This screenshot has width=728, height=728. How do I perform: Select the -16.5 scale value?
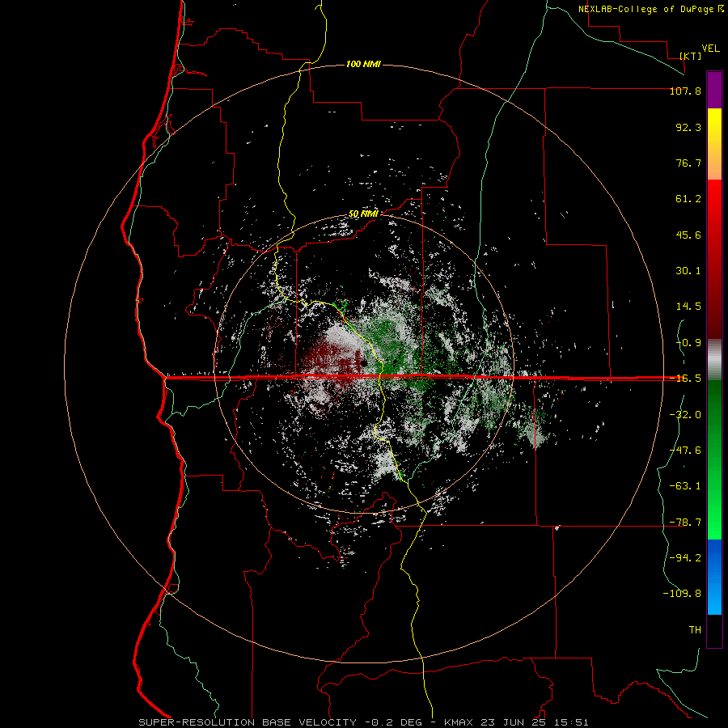click(685, 379)
